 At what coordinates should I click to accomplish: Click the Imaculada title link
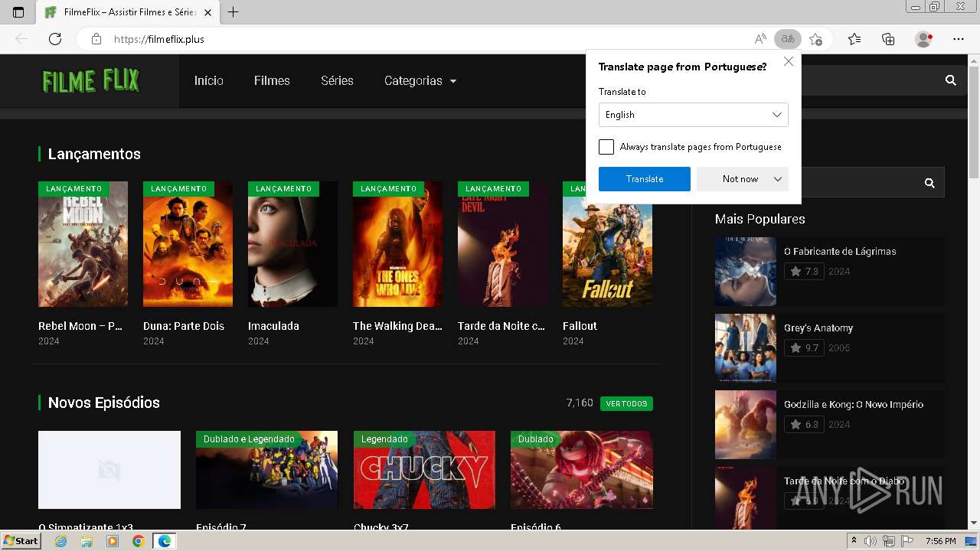(x=273, y=326)
